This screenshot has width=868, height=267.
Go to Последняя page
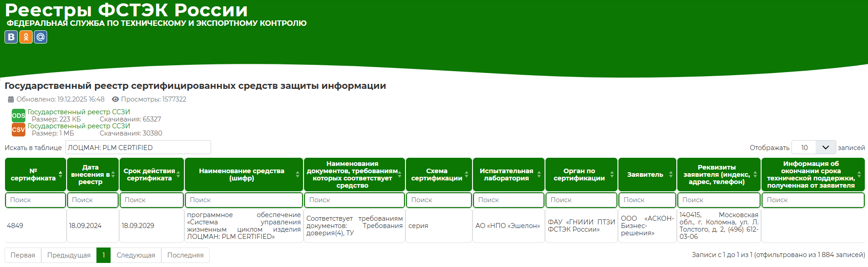click(x=185, y=255)
